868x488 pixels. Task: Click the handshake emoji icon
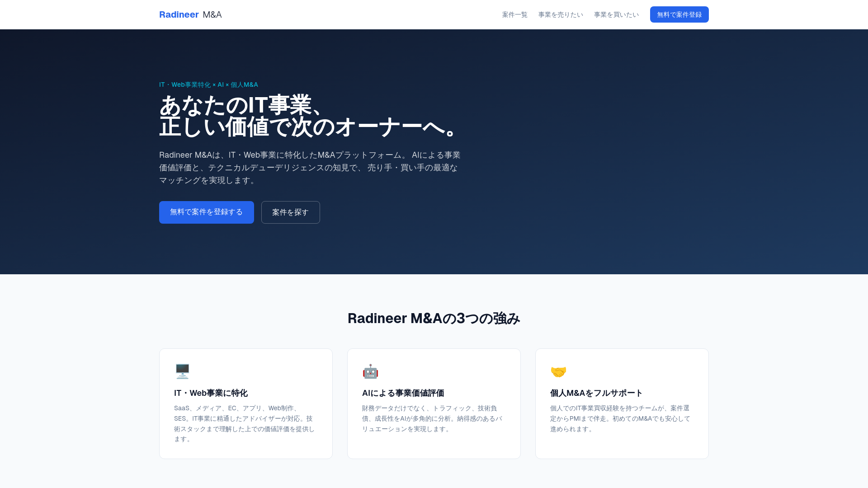click(558, 372)
